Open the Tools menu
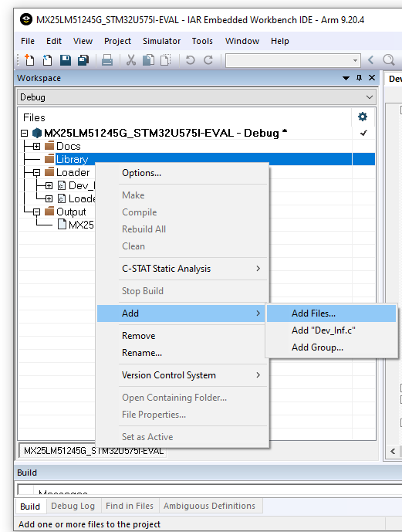The width and height of the screenshot is (402, 532). point(202,41)
